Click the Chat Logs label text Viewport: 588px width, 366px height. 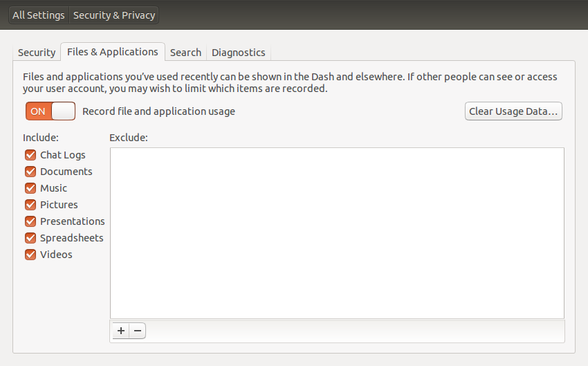[63, 155]
